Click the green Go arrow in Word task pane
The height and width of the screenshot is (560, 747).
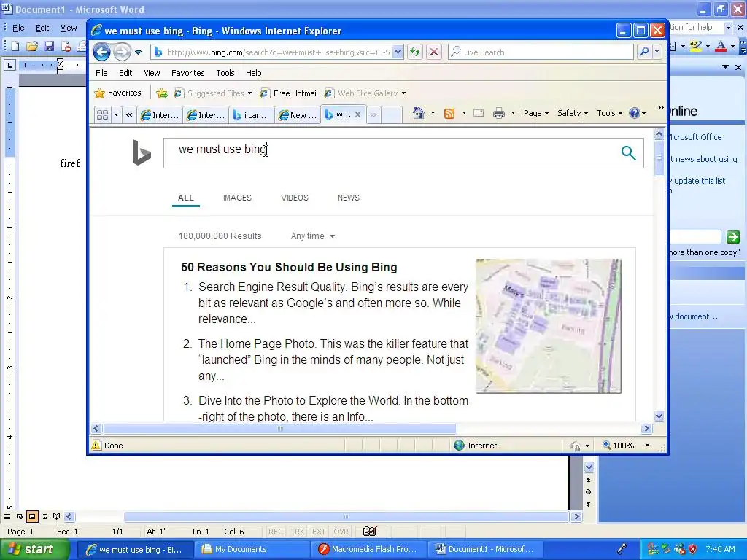point(732,237)
